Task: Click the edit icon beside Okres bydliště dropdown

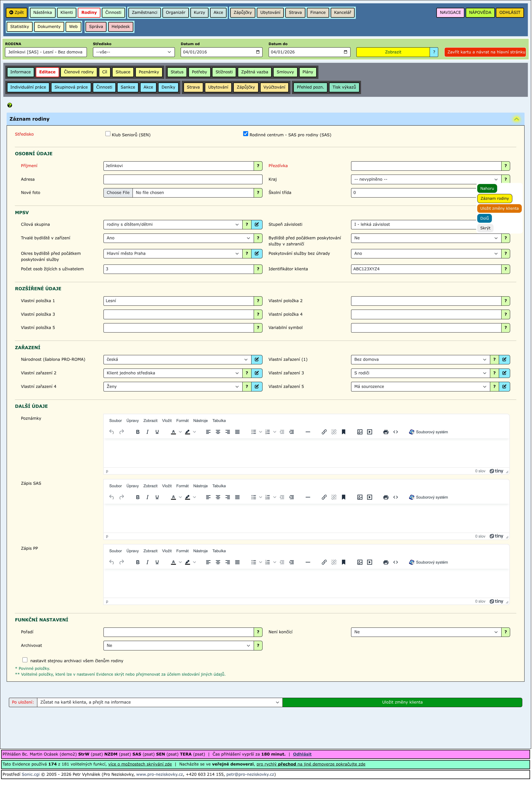Action: click(x=257, y=254)
